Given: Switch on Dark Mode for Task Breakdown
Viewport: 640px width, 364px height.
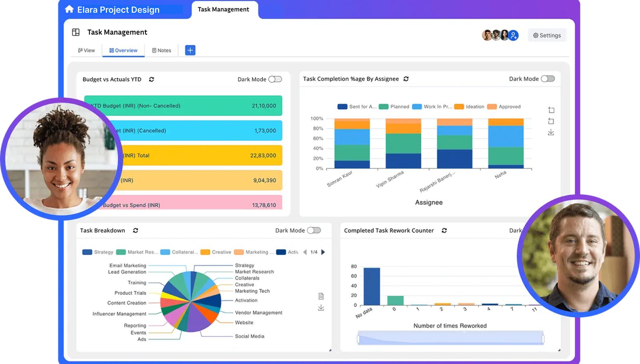Looking at the screenshot, I should pyautogui.click(x=314, y=230).
